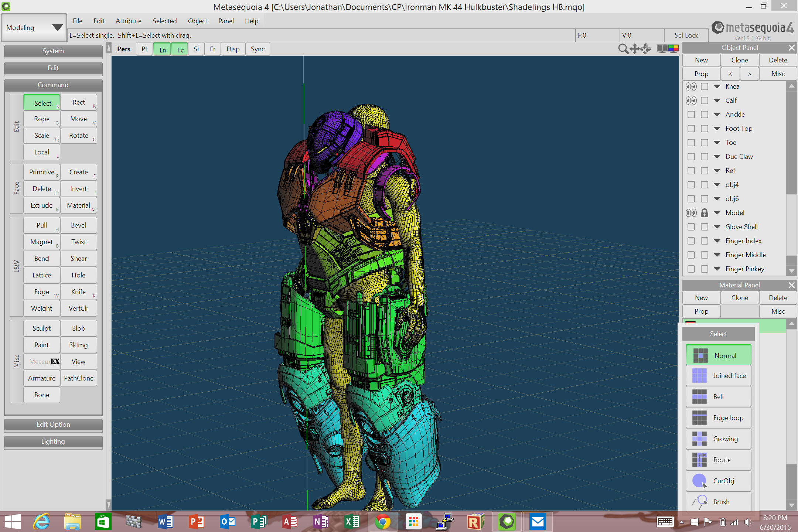Screen dimensions: 798x532
Task: Click the lock icon on Model object
Action: pos(705,213)
